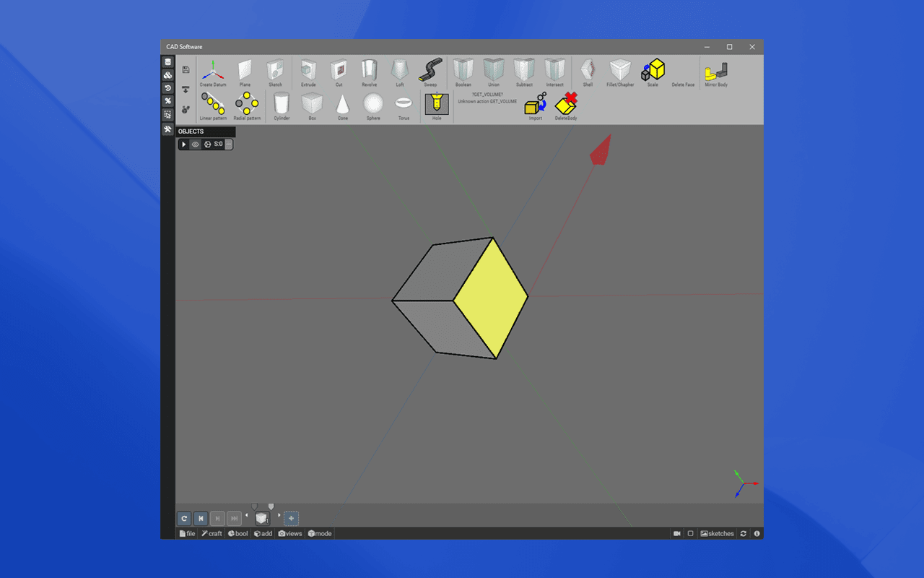Activate the Revolve tool
The height and width of the screenshot is (578, 924).
pos(369,73)
